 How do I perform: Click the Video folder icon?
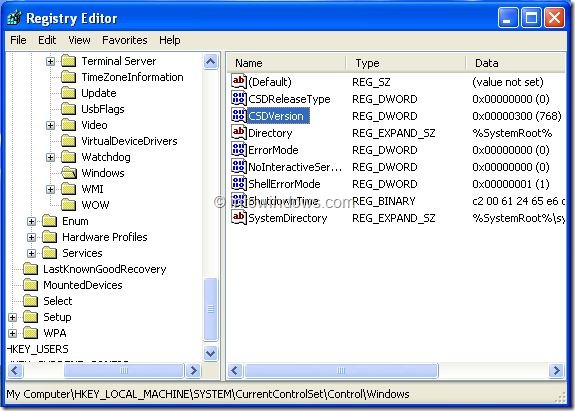(69, 125)
